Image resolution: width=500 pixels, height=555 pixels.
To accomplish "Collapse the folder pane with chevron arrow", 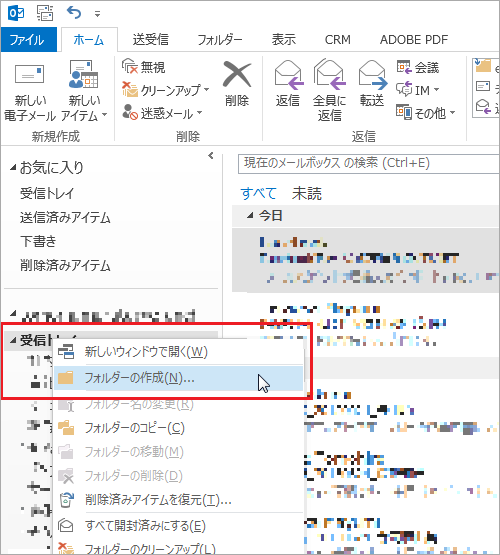I will (211, 156).
